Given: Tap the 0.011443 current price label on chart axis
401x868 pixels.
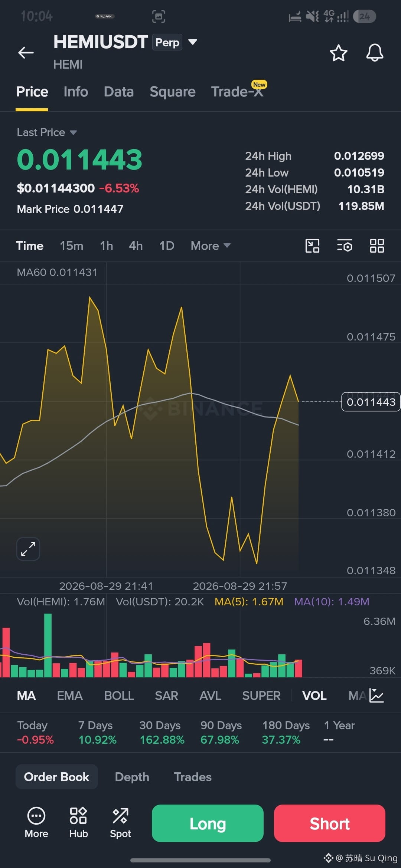Looking at the screenshot, I should click(x=371, y=402).
